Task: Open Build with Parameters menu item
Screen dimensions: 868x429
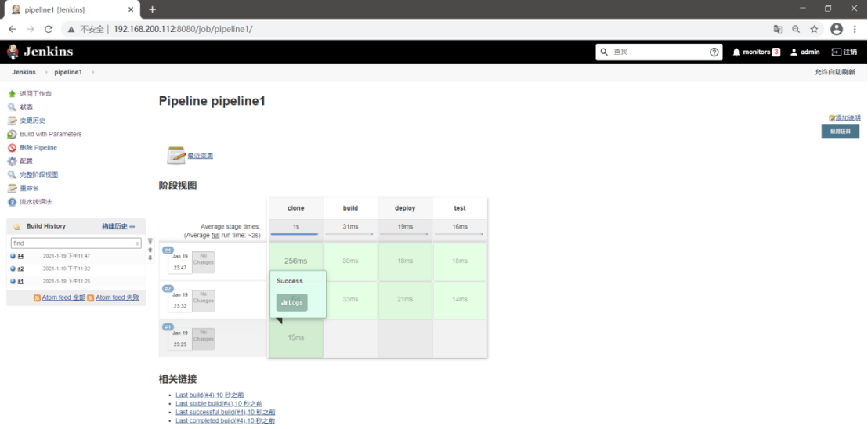Action: (51, 135)
